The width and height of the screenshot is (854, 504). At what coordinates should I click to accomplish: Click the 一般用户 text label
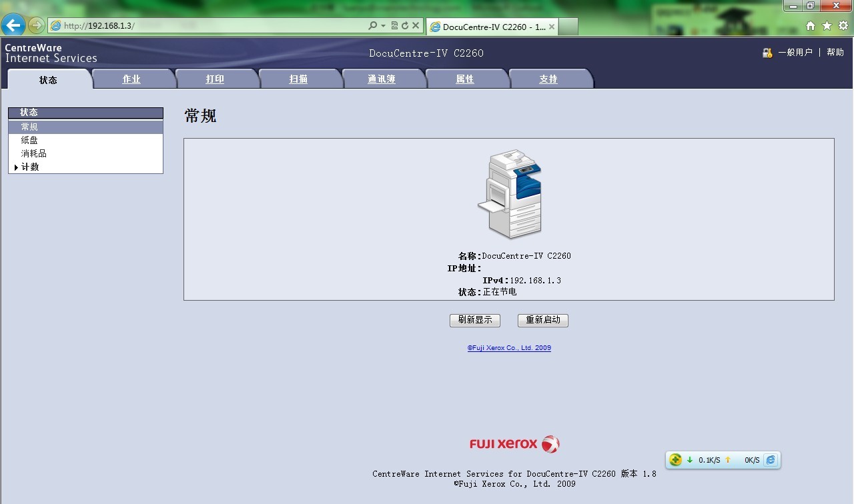[x=795, y=52]
